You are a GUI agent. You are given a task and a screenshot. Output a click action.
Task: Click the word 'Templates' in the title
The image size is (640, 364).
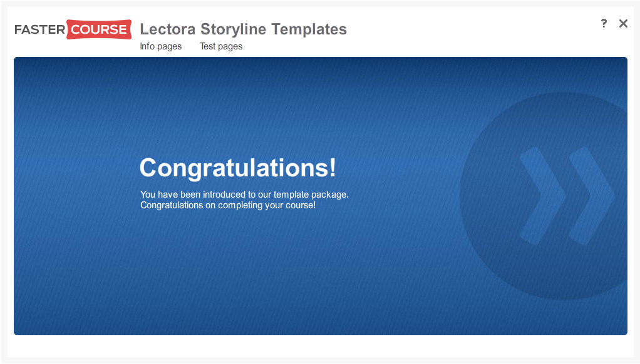tap(309, 29)
